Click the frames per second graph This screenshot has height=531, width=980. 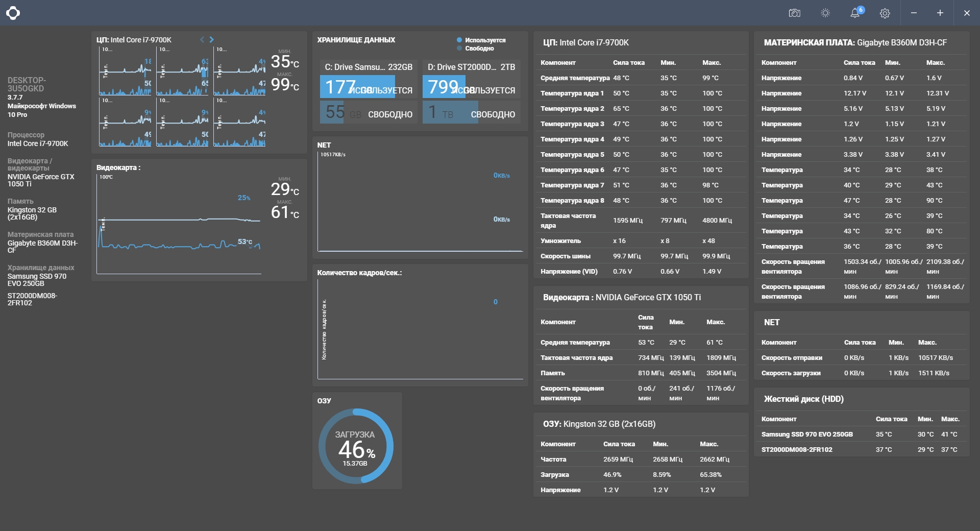pos(420,329)
